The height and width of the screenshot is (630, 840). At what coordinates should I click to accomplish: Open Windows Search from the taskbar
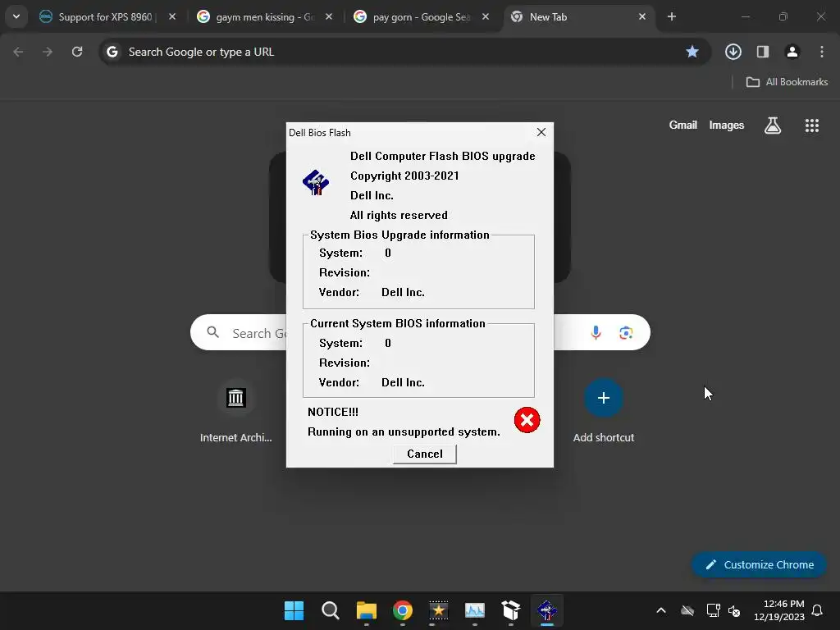(x=330, y=610)
